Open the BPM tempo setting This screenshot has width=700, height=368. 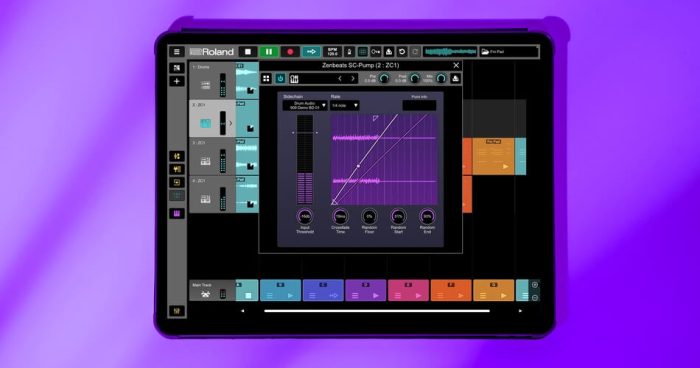333,52
